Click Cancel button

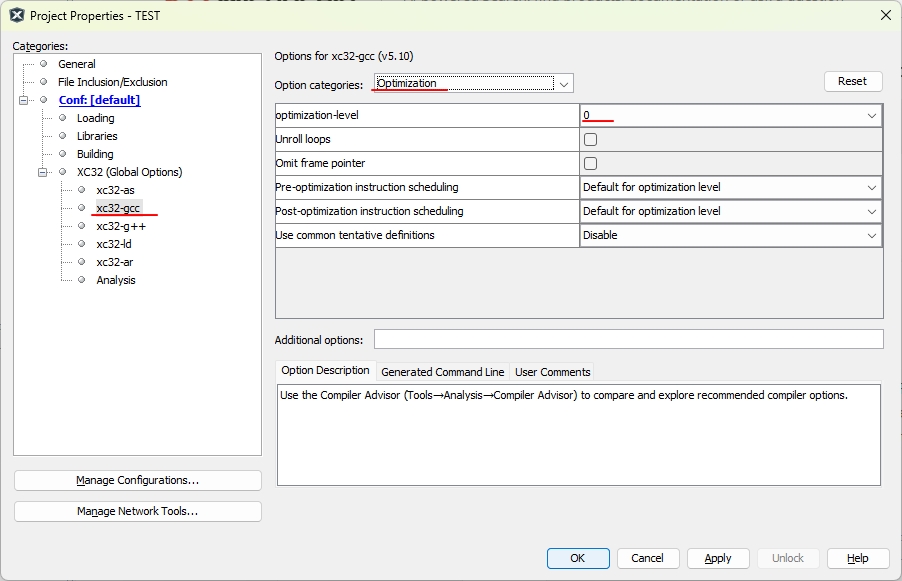point(648,558)
